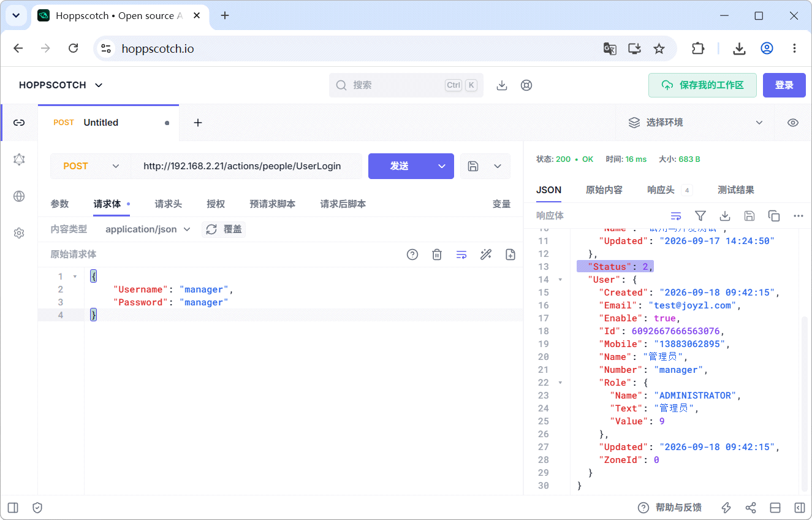This screenshot has height=520, width=812.
Task: Open the request body help icon
Action: tap(412, 254)
